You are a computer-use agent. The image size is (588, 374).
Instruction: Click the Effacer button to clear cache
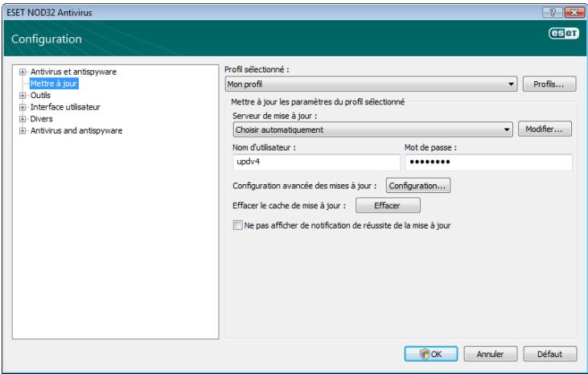tap(388, 205)
